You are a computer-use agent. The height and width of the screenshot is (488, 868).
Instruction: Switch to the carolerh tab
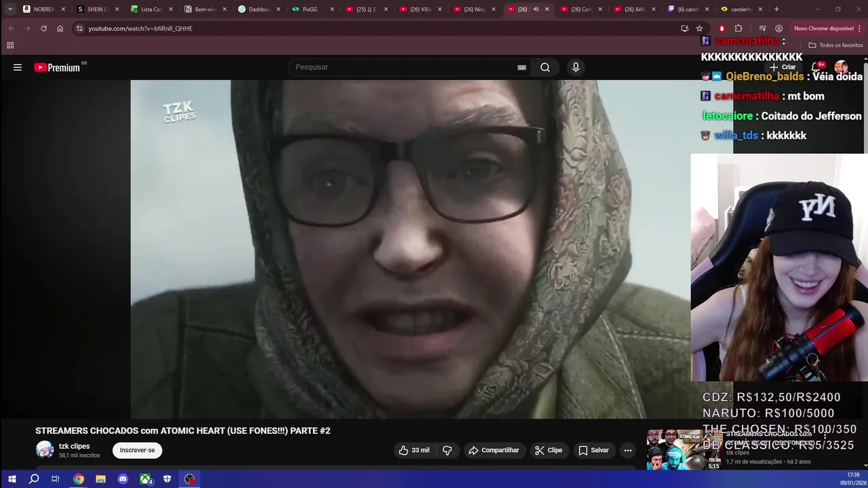741,9
